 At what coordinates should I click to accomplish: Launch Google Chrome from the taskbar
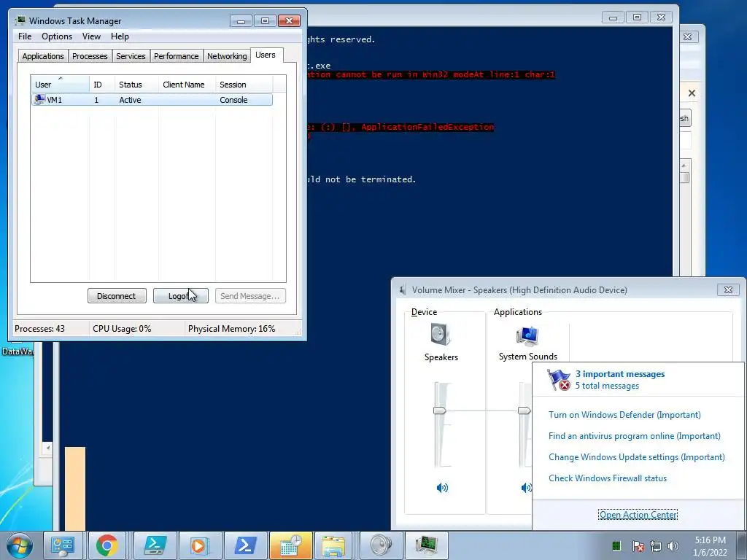[x=107, y=545]
